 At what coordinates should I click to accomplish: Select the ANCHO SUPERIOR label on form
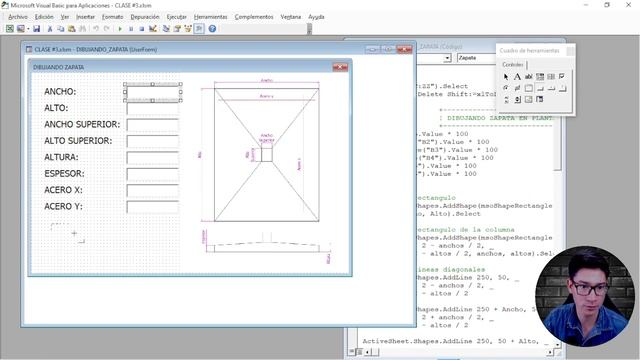point(82,124)
